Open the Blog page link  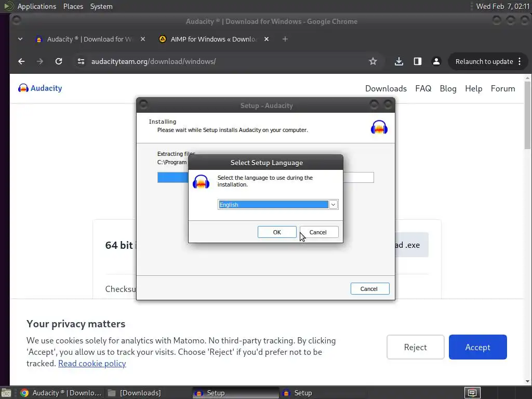click(448, 88)
